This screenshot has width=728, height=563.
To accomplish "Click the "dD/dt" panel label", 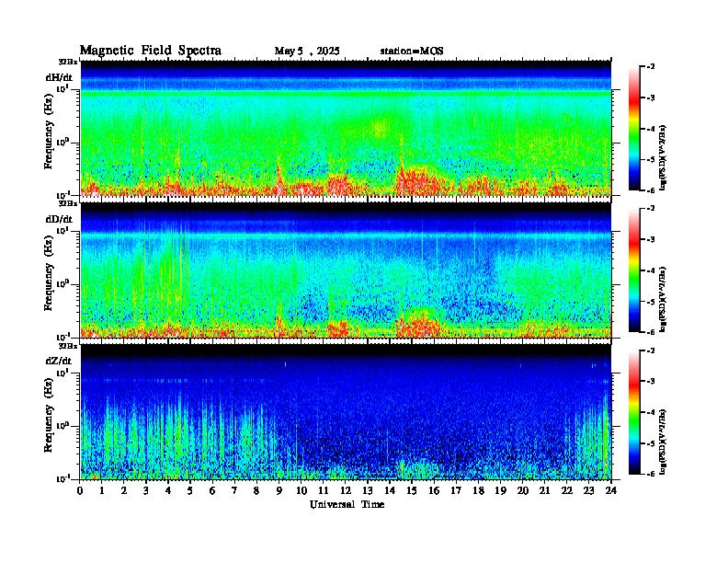I will click(59, 219).
